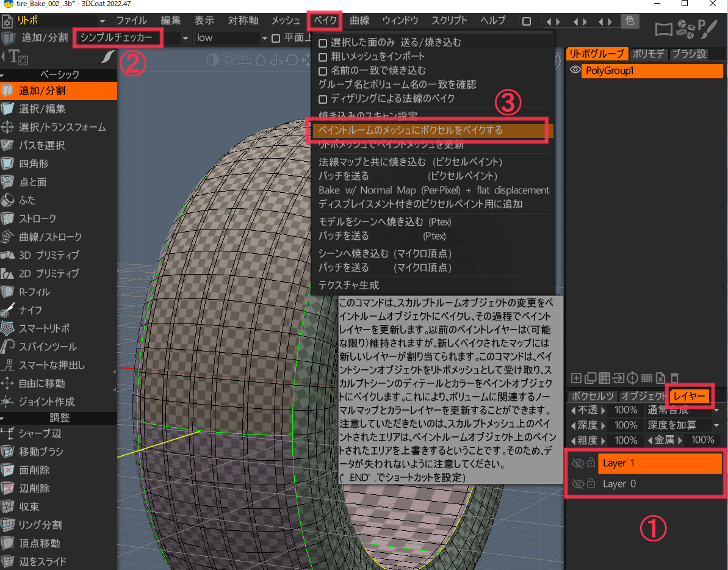Open the 2D プリミティブ tool
The width and height of the screenshot is (728, 570).
pos(58,273)
